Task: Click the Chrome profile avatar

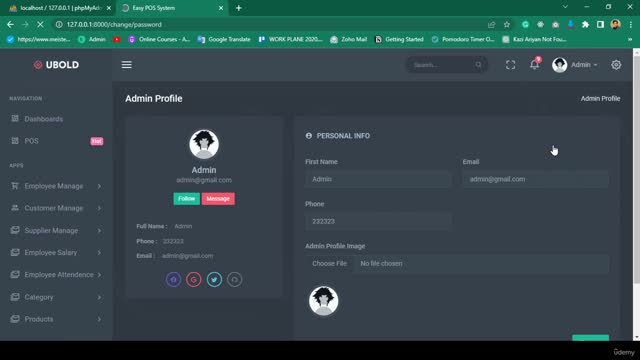Action: coord(616,24)
